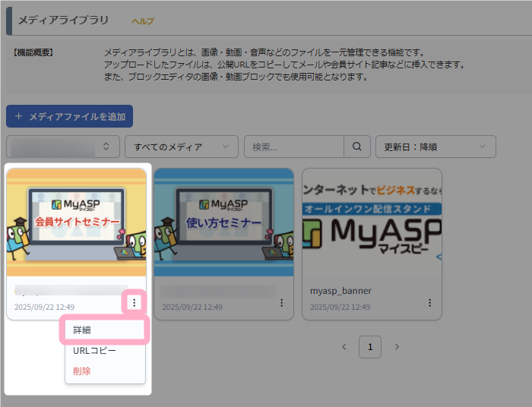Go to next page arrow
This screenshot has width=532, height=407.
[x=397, y=347]
